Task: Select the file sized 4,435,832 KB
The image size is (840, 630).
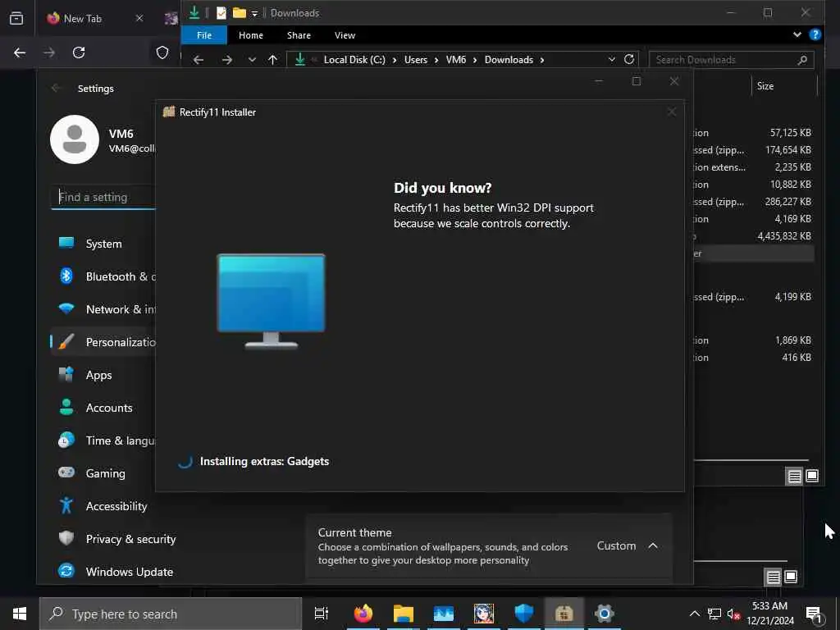Action: (783, 236)
